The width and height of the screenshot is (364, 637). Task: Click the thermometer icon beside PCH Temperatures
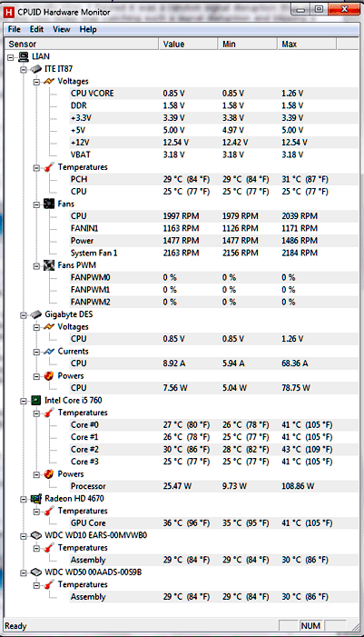[49, 167]
